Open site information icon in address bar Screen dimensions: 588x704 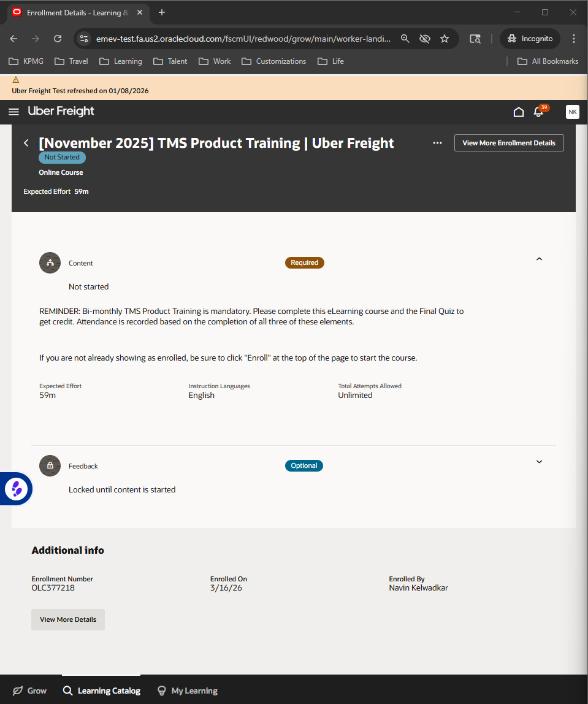[x=84, y=39]
